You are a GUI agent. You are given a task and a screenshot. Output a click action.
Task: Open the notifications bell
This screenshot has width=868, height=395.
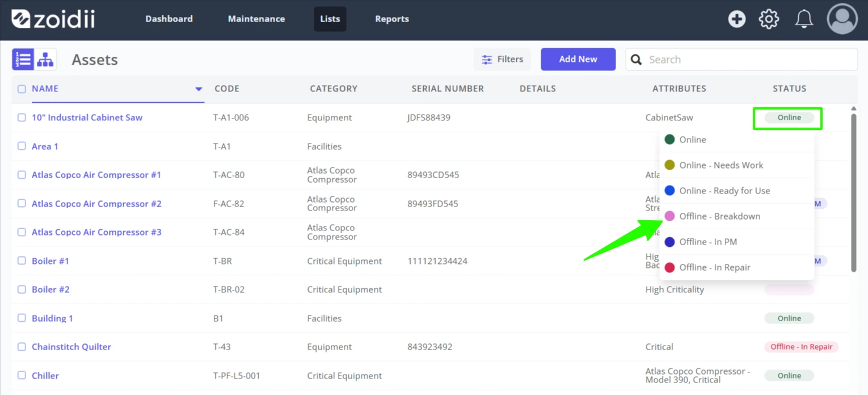(803, 19)
